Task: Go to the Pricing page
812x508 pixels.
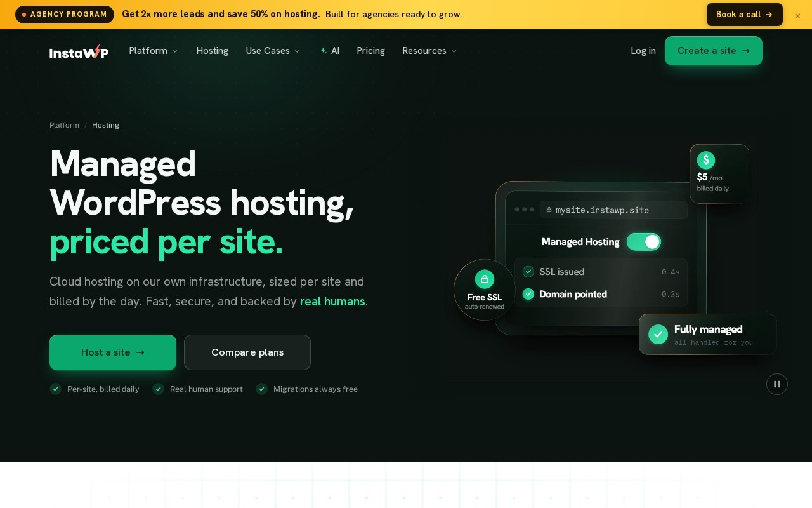Action: (370, 51)
